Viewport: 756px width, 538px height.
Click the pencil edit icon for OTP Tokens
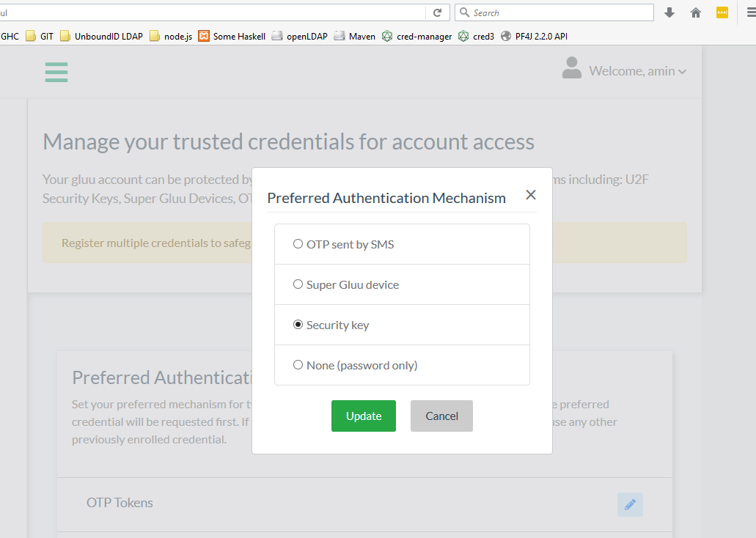[x=630, y=504]
